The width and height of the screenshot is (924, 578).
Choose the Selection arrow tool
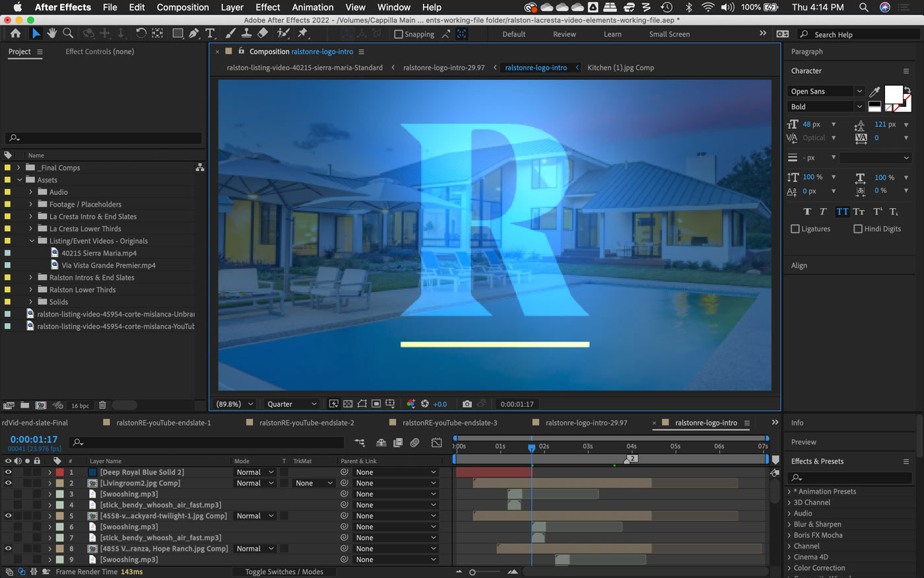click(36, 33)
